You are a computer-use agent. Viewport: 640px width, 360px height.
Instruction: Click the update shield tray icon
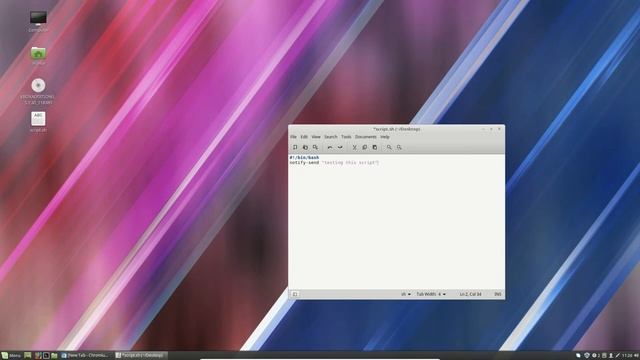(x=587, y=356)
